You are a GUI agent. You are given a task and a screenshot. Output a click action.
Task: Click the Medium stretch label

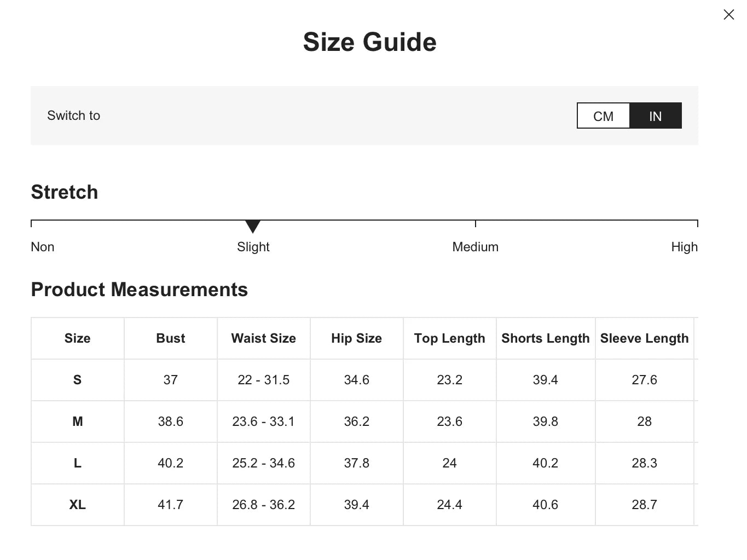(x=475, y=247)
